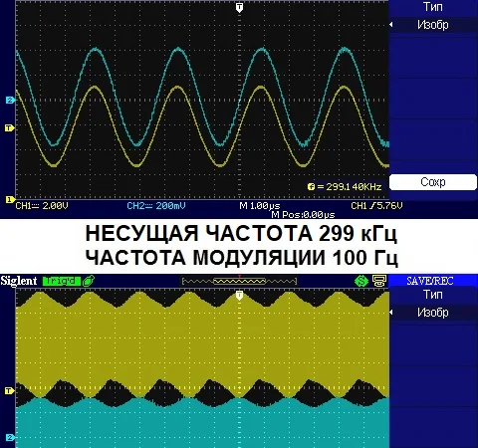Click channel 2 ground marker on upper scope
478x448 pixels.
point(10,100)
